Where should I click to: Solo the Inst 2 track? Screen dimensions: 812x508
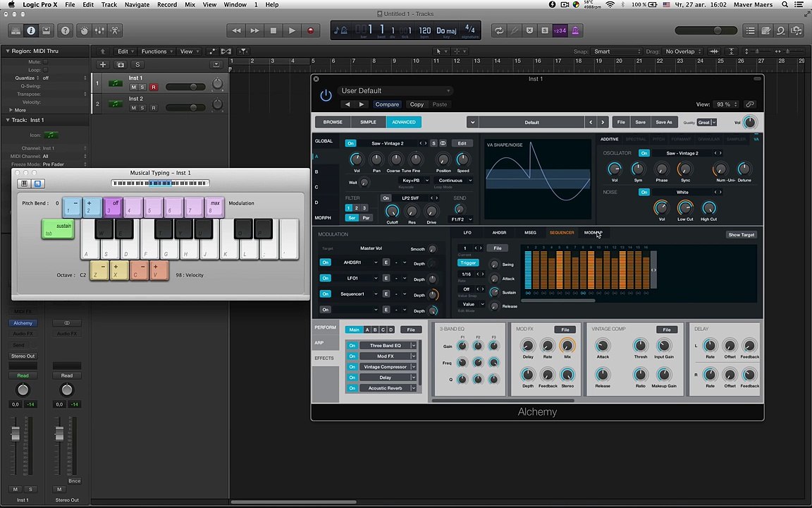point(143,108)
